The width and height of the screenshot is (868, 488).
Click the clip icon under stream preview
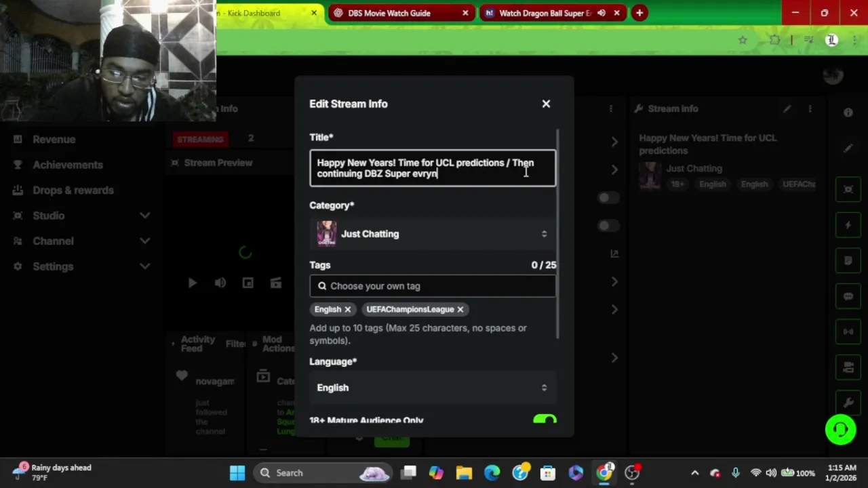tap(275, 283)
